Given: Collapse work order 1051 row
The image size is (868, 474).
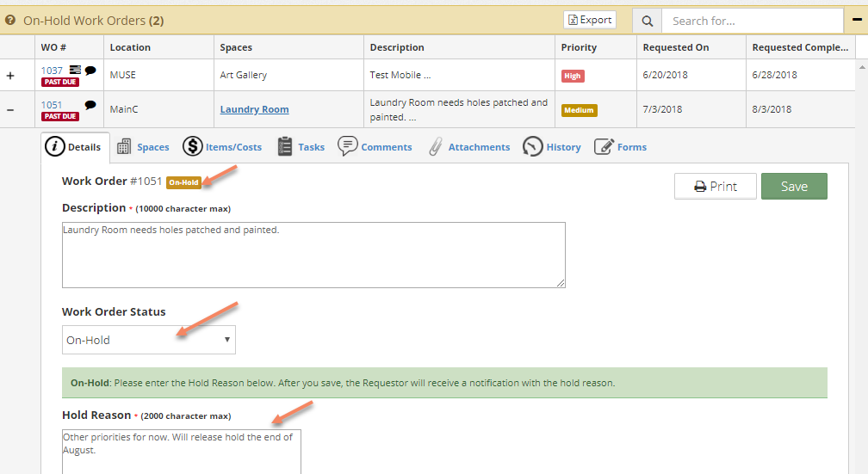Looking at the screenshot, I should click(10, 109).
